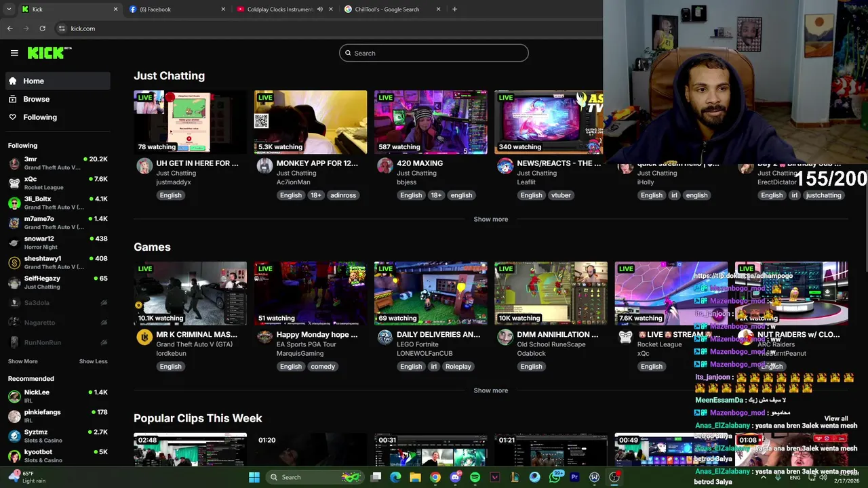Switch to the Facebook browser tab

pos(176,9)
